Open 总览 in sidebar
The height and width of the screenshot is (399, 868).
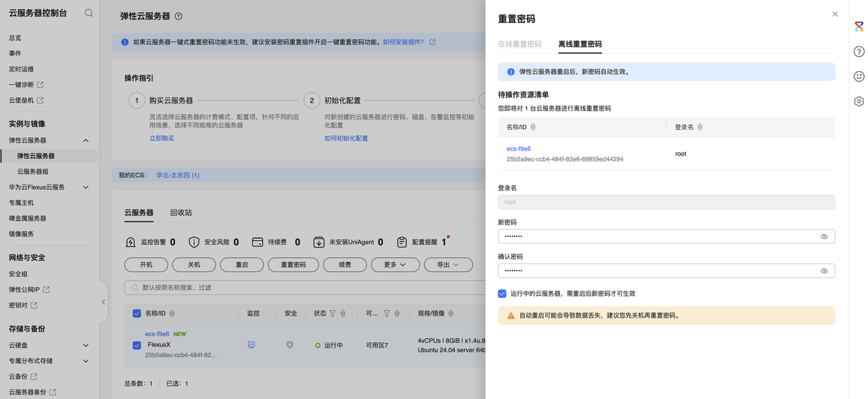(15, 38)
